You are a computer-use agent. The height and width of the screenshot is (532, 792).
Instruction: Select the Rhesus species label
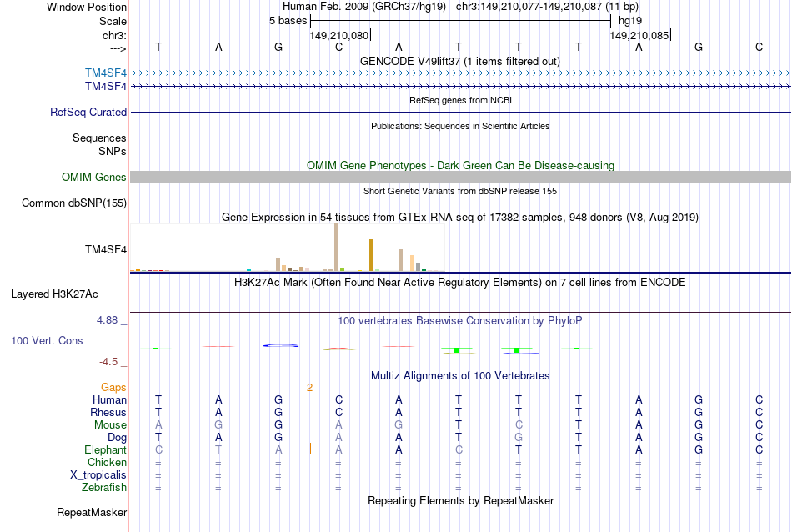click(x=108, y=413)
